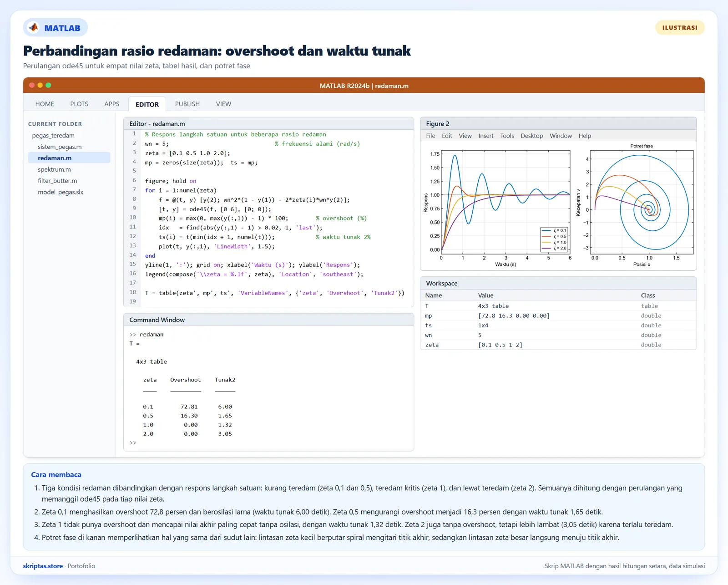Open the Figure 2 File menu
The image size is (728, 585).
pos(430,136)
